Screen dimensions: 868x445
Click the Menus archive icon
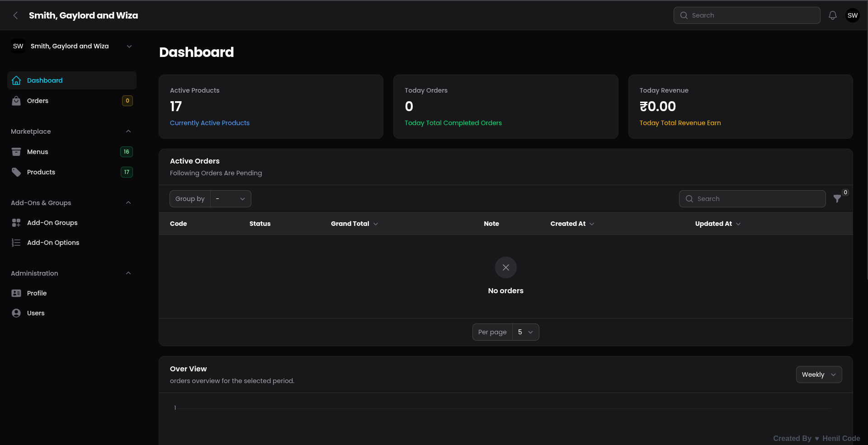click(x=16, y=152)
